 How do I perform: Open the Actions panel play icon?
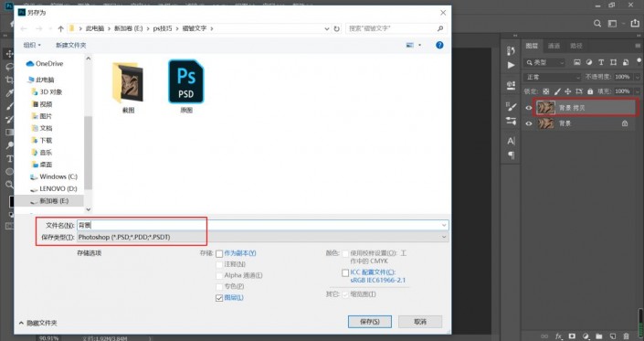(511, 65)
